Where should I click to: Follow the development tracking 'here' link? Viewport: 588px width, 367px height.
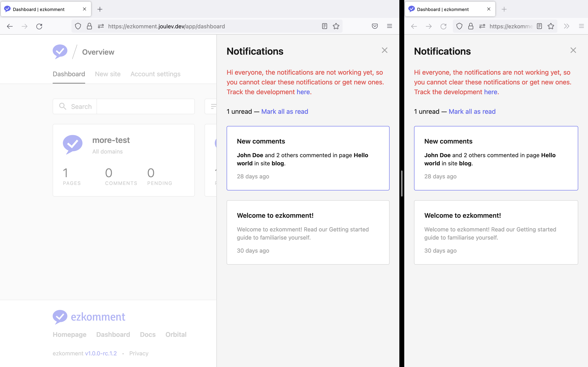tap(303, 92)
